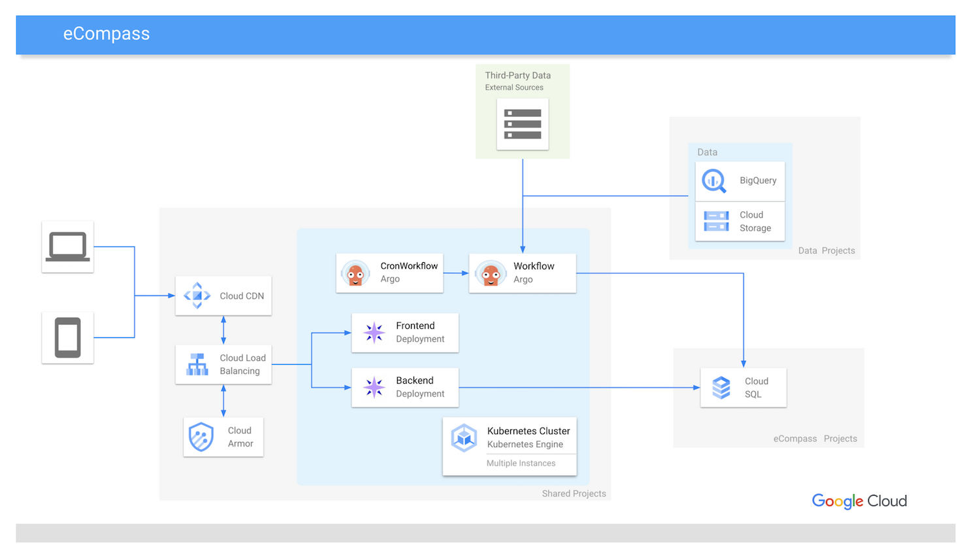Click the Cloud SQL stacked layers icon
Screen dimensions: 980x555
click(x=721, y=388)
